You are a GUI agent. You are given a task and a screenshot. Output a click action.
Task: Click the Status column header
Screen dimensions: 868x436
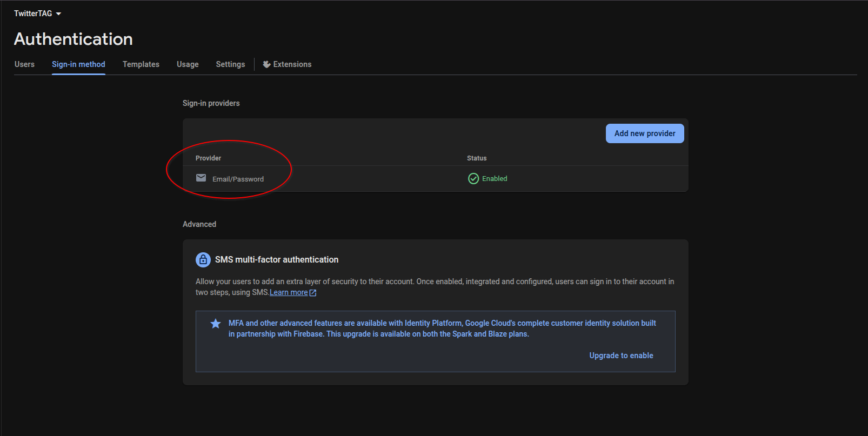[477, 158]
